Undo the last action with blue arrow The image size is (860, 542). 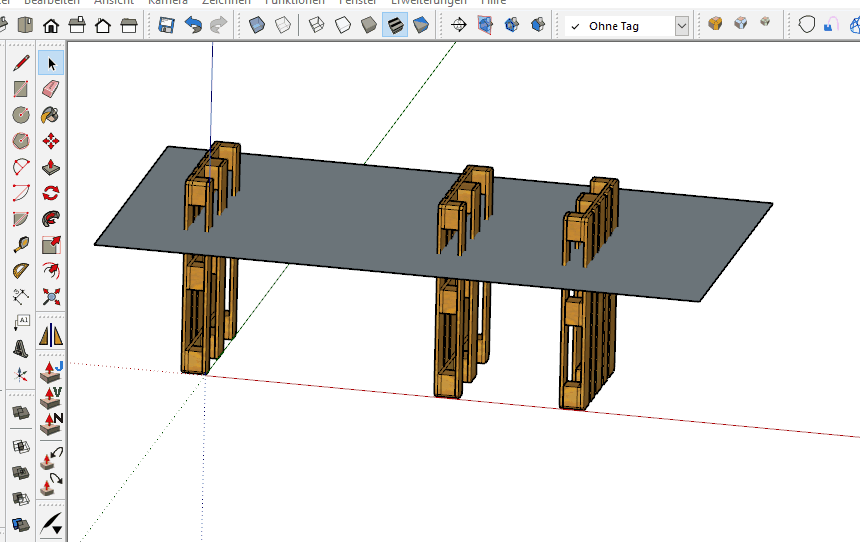pos(193,25)
